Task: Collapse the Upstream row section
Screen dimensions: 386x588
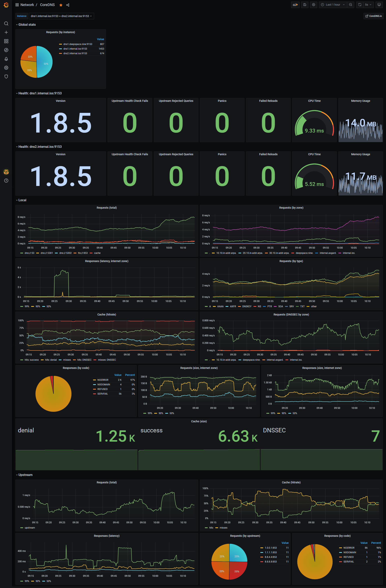Action: [25, 475]
